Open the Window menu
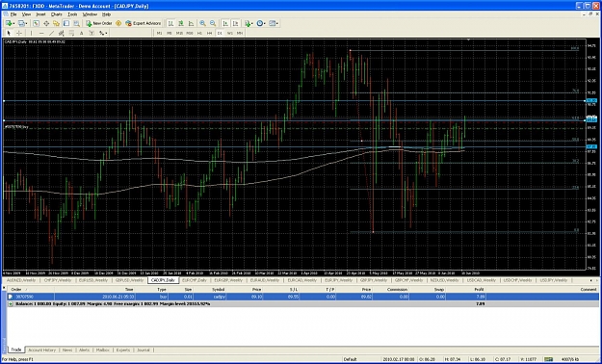Image resolution: width=602 pixels, height=364 pixels. (90, 14)
